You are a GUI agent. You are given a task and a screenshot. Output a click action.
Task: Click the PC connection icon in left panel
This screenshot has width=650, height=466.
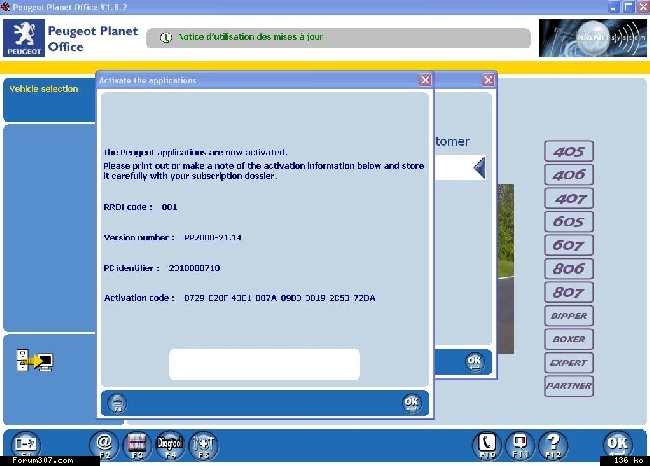(x=35, y=360)
